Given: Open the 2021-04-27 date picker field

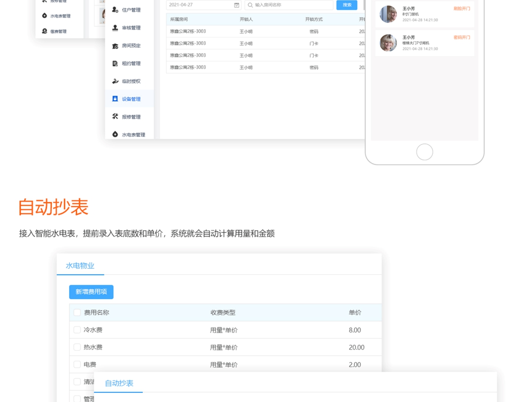Looking at the screenshot, I should coord(199,5).
